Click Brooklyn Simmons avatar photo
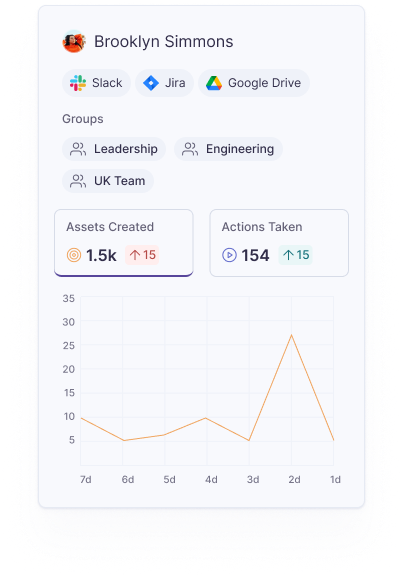403x579 pixels. tap(74, 41)
